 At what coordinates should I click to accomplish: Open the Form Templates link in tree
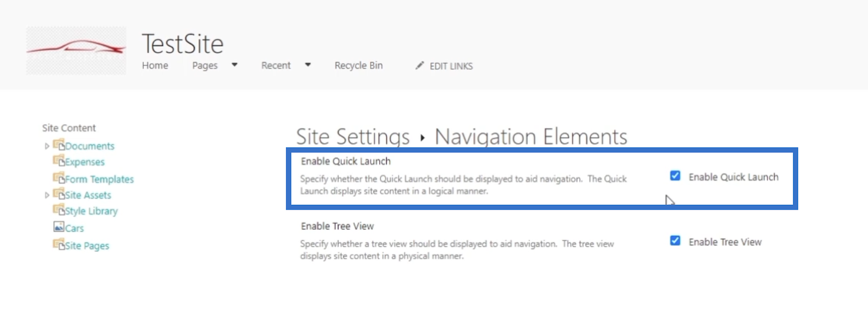pyautogui.click(x=99, y=179)
